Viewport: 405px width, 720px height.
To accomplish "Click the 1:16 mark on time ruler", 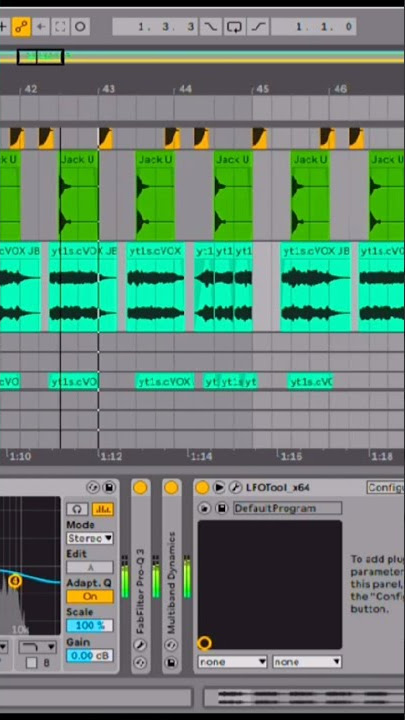I will pyautogui.click(x=292, y=456).
